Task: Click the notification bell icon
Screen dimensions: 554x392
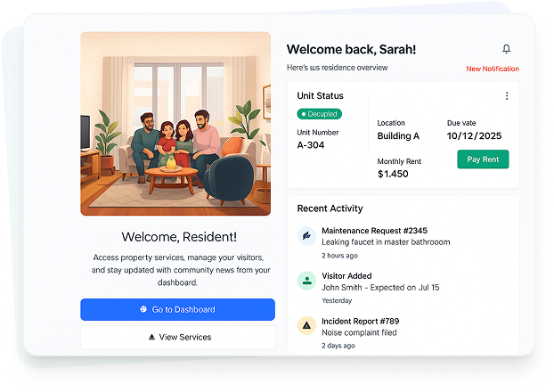Action: [x=506, y=49]
